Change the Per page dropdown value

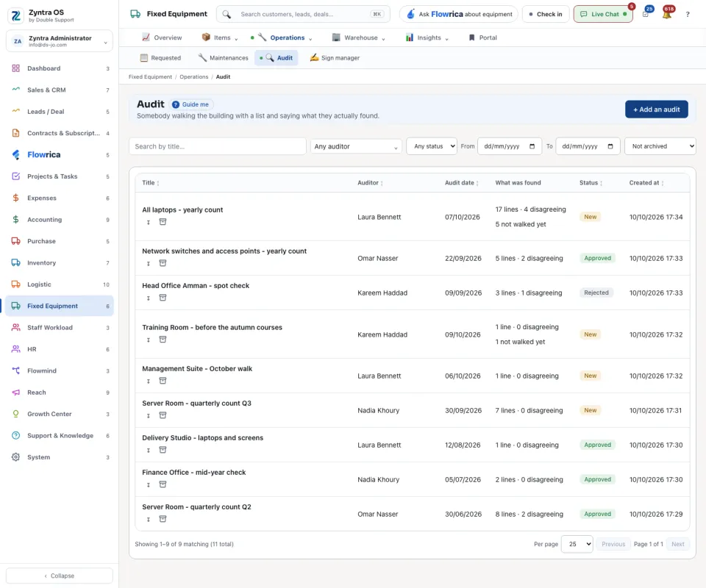577,544
